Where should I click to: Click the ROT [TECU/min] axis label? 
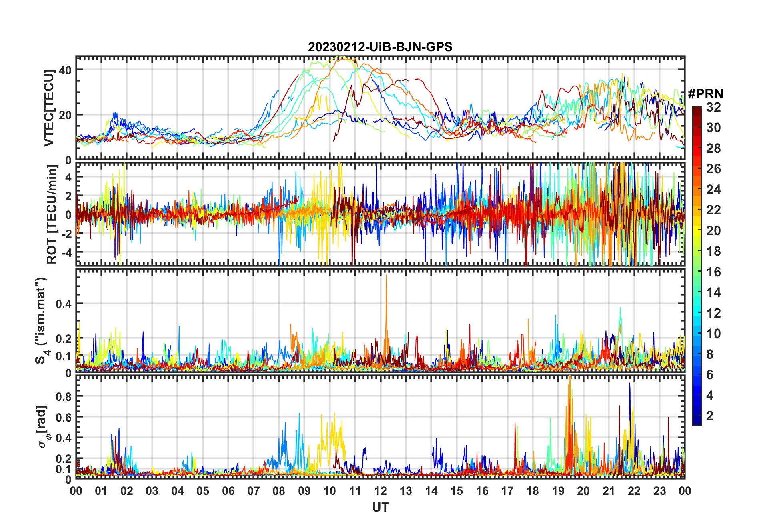coord(52,214)
